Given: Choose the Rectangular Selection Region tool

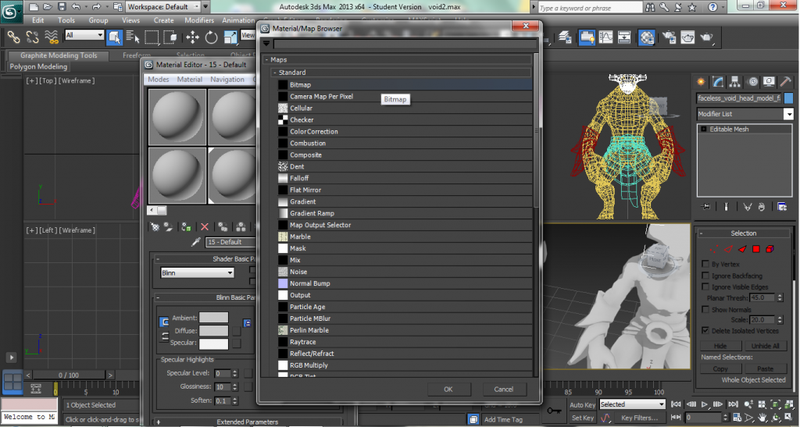Looking at the screenshot, I should tap(152, 37).
